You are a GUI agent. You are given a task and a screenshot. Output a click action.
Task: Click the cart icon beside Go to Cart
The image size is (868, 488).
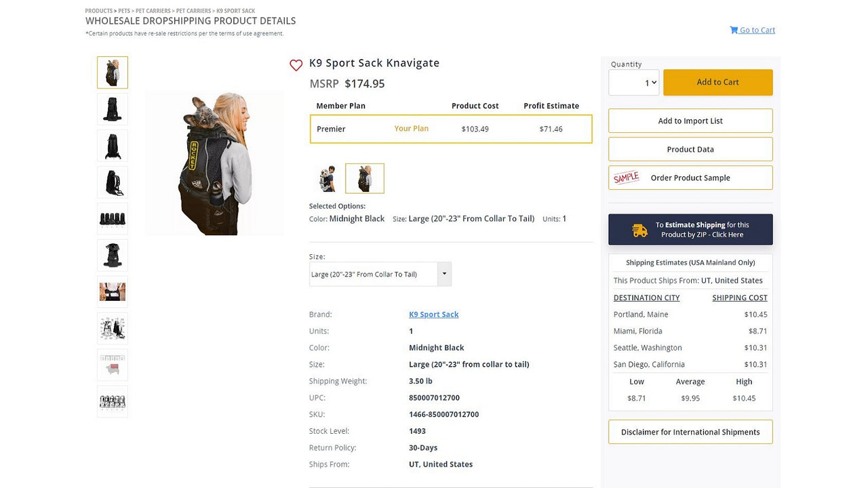coord(733,30)
